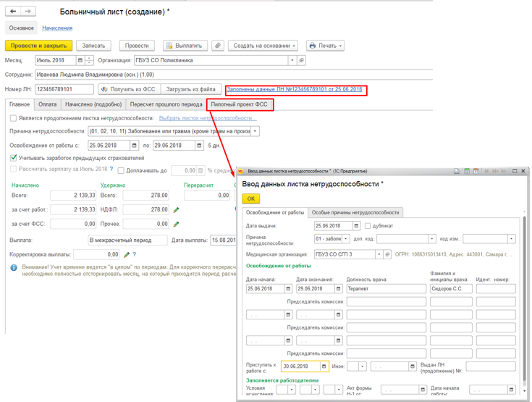Open Создать на основании dropdown

tap(263, 46)
